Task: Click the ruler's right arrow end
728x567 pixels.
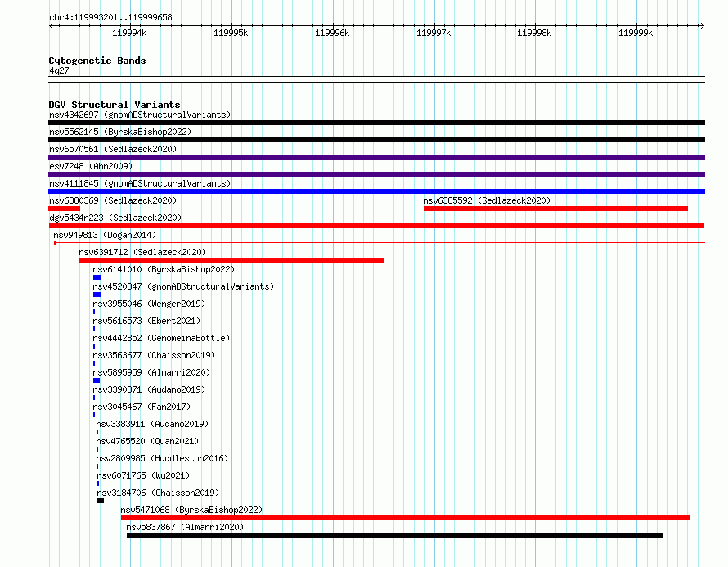Action: [703, 26]
